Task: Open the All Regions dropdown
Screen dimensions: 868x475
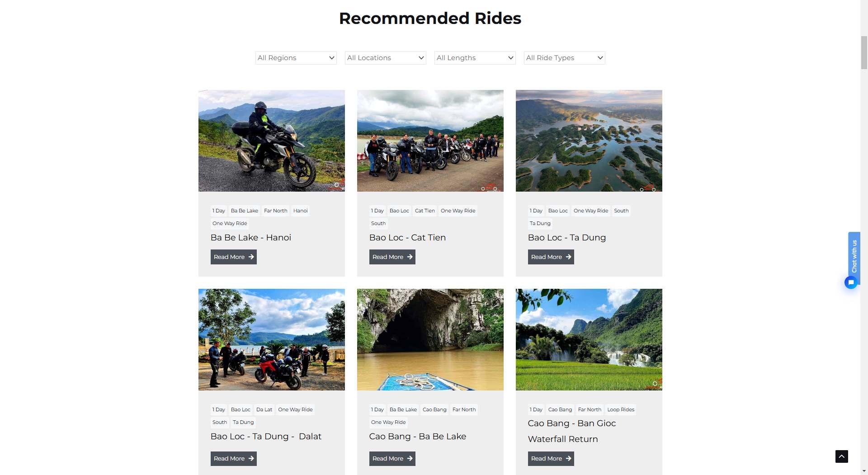Action: tap(296, 58)
